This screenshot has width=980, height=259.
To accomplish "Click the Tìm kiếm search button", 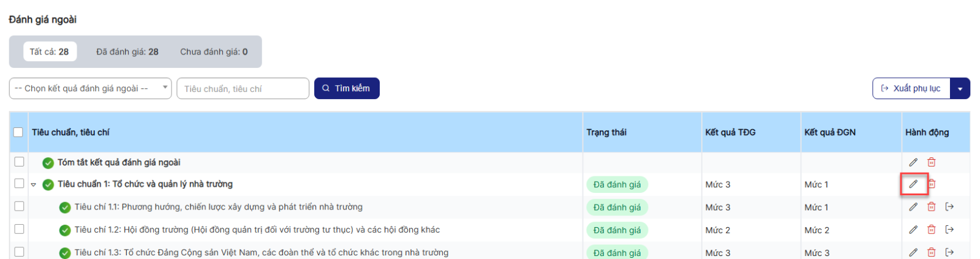I will (347, 88).
